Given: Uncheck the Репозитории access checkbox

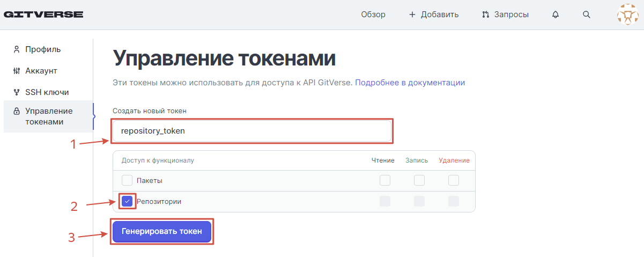Looking at the screenshot, I should point(127,201).
